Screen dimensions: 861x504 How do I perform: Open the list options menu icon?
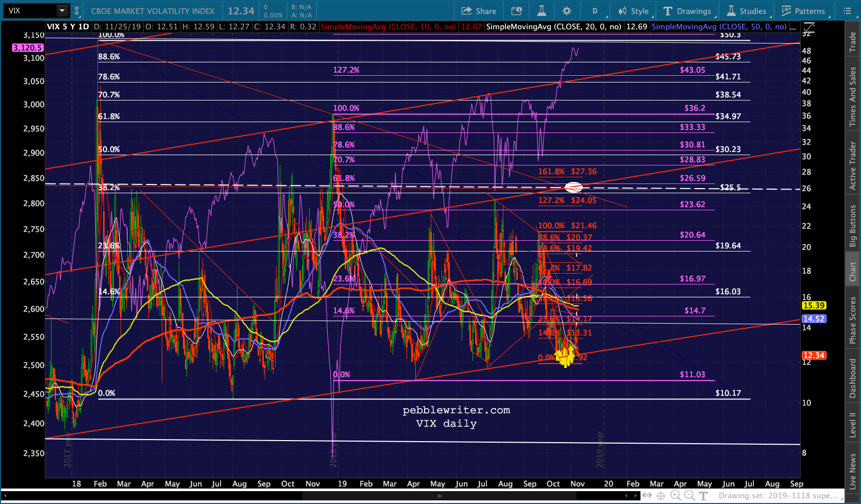pyautogui.click(x=847, y=11)
